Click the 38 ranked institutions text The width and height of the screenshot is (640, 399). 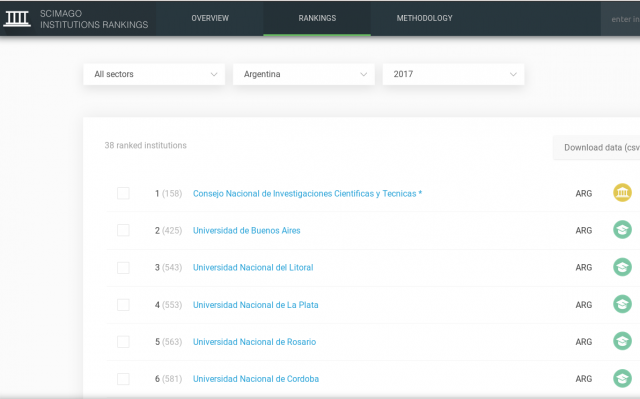(x=145, y=146)
